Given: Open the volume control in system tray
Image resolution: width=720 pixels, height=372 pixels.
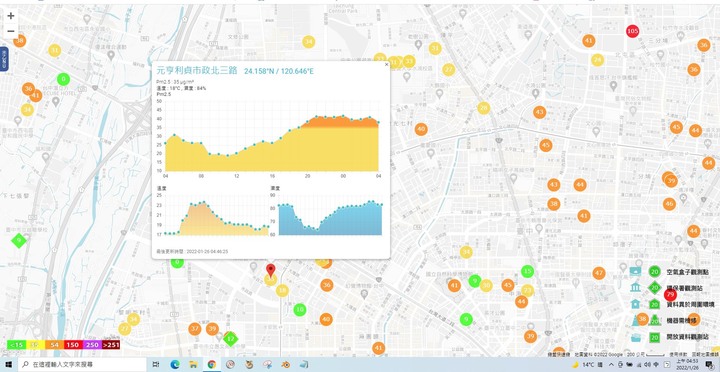Looking at the screenshot, I should click(x=647, y=365).
